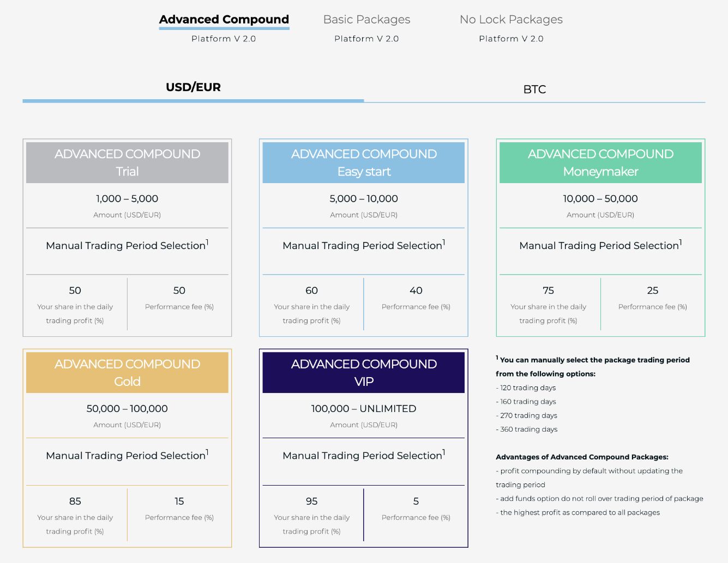Screen dimensions: 728x563
Task: Open the No Lock Packages tab
Action: coord(511,20)
